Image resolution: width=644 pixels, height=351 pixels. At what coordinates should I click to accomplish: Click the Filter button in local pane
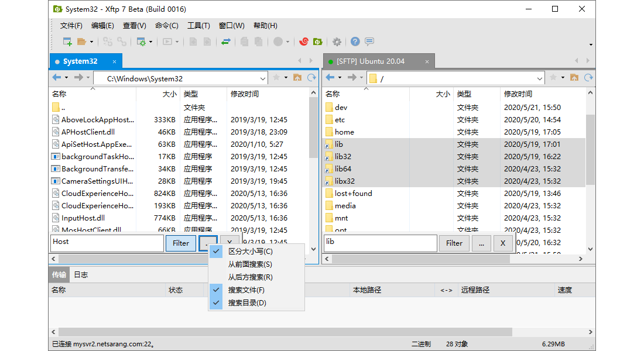181,243
